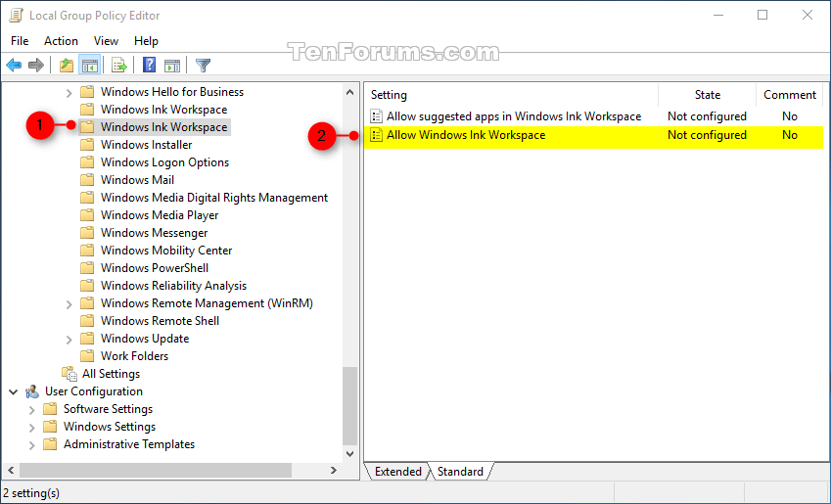831x504 pixels.
Task: Expand Windows Remote Management (WinRM) node
Action: 69,304
